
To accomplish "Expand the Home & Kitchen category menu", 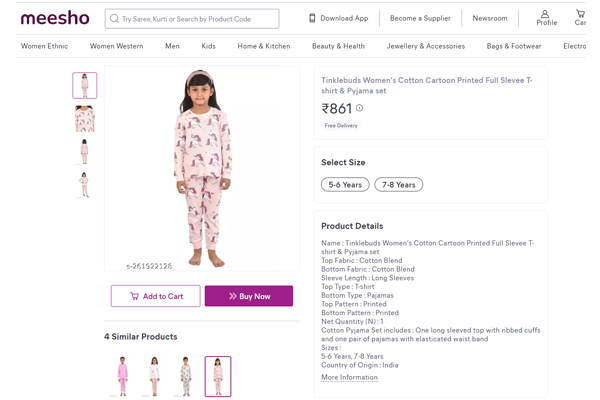I will tap(263, 46).
